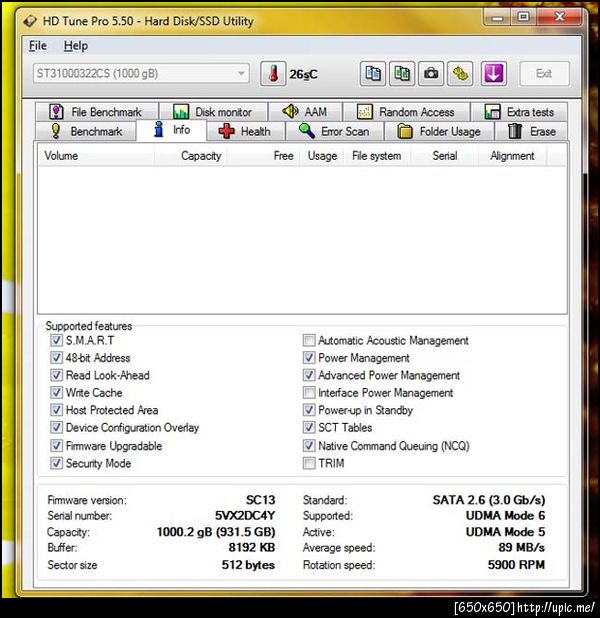Click the buffer value 8192 KB
600x618 pixels.
click(252, 547)
